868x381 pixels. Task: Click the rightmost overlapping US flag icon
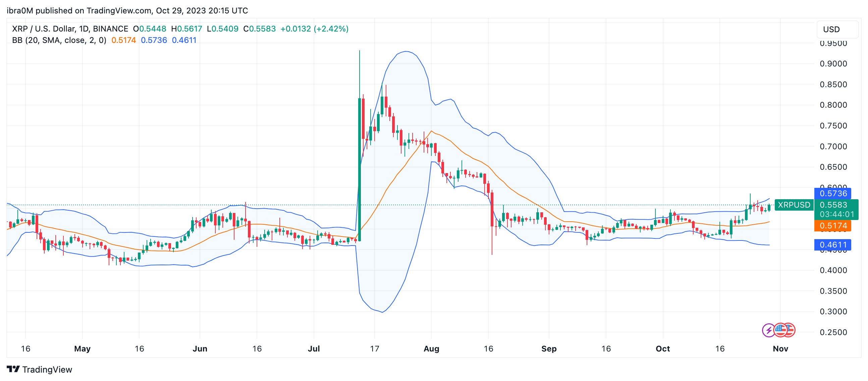791,330
